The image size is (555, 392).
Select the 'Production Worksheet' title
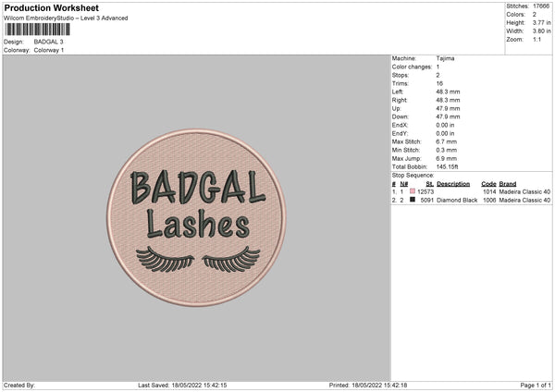(x=51, y=7)
